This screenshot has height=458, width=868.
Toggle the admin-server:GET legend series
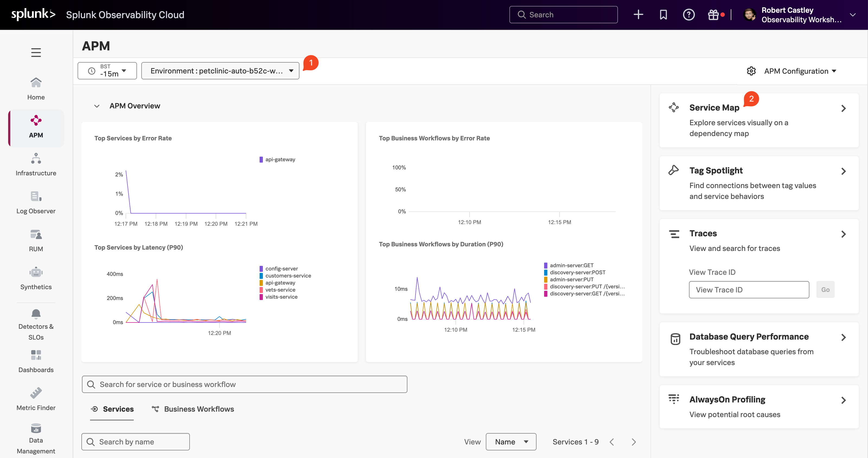click(571, 265)
